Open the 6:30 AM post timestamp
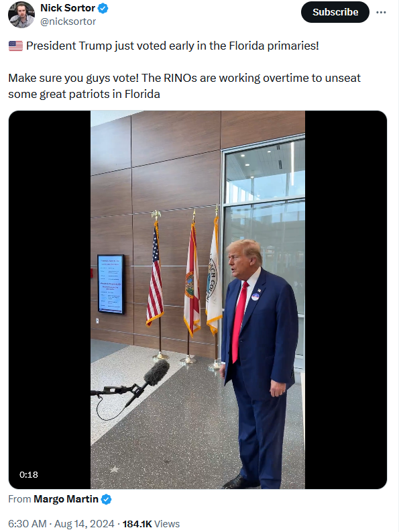399x532 pixels. [x=27, y=524]
